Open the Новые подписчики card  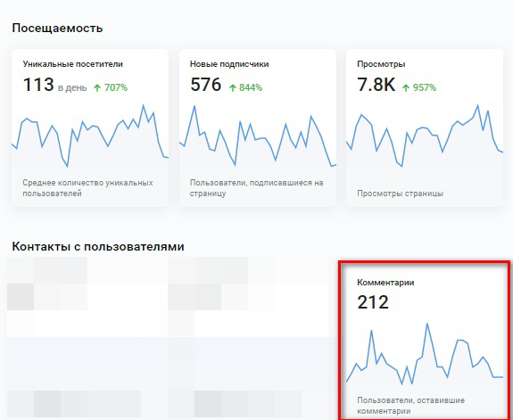point(258,128)
